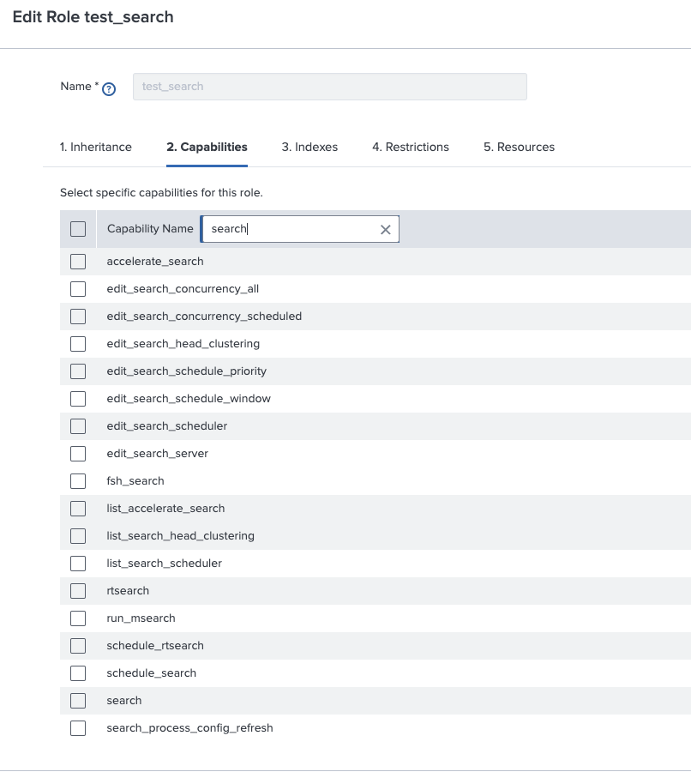Enable the schedule_search capability
The image size is (691, 784).
78,673
